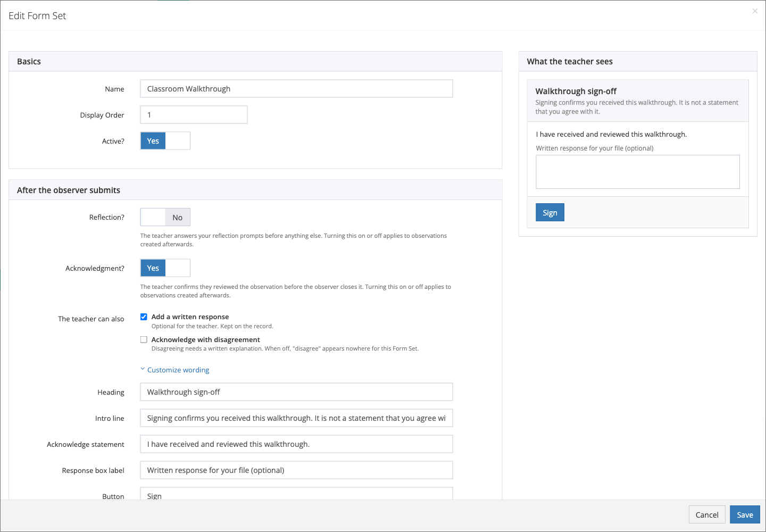
Task: Click the Cancel button
Action: 707,515
